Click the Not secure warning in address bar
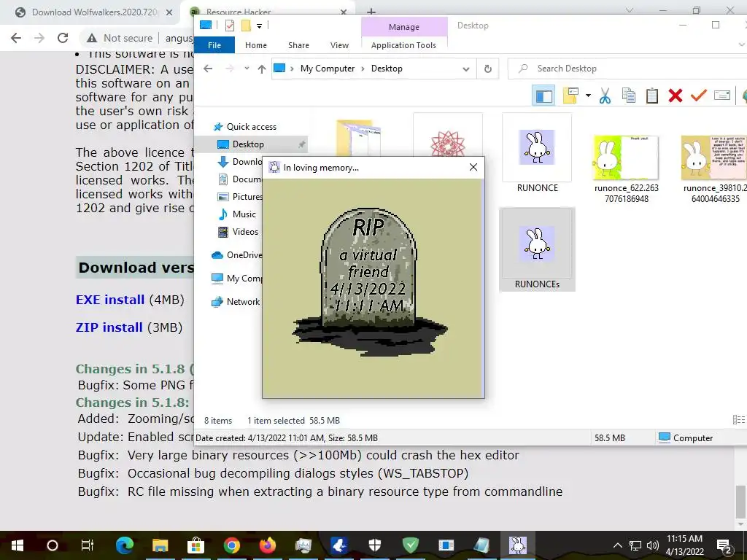 [120, 38]
